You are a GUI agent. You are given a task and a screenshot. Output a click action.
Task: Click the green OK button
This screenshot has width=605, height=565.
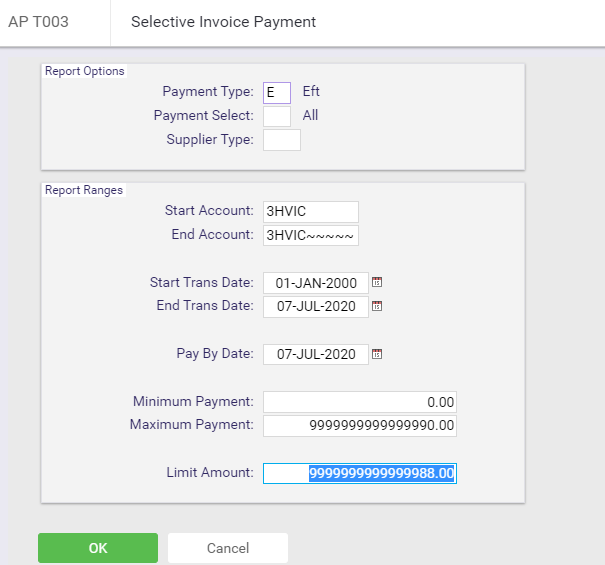click(98, 548)
